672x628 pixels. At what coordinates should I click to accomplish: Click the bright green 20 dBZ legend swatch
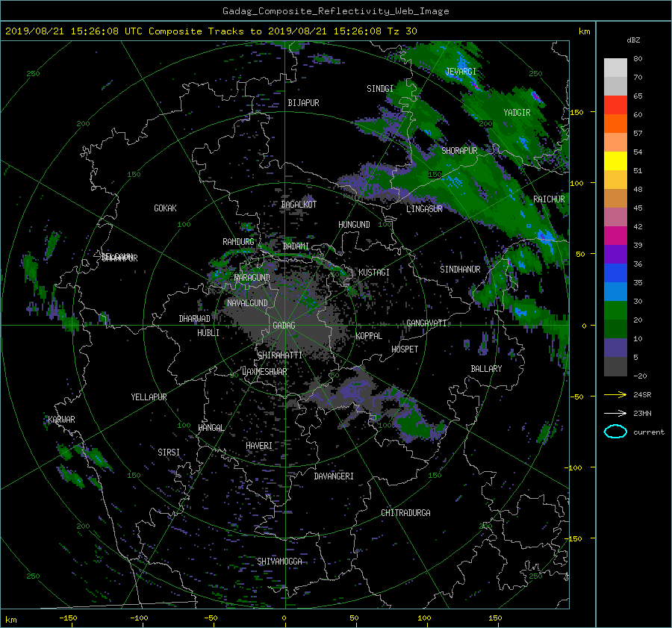click(x=615, y=310)
